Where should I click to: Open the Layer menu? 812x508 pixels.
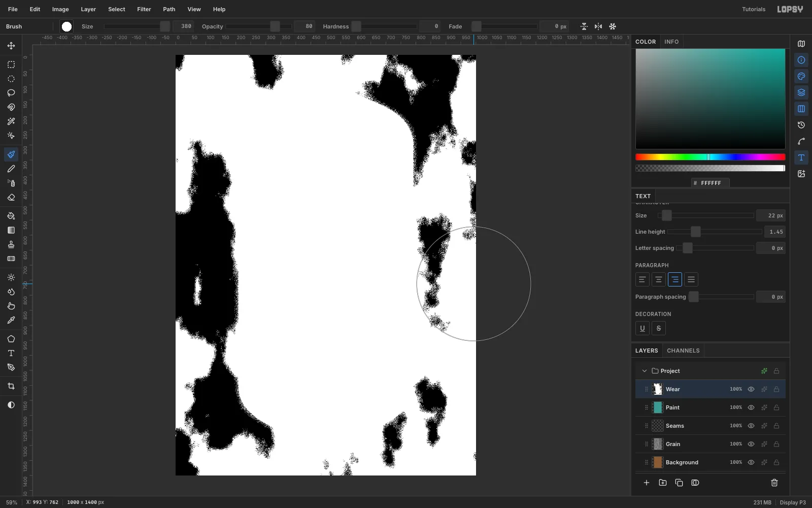click(x=88, y=9)
